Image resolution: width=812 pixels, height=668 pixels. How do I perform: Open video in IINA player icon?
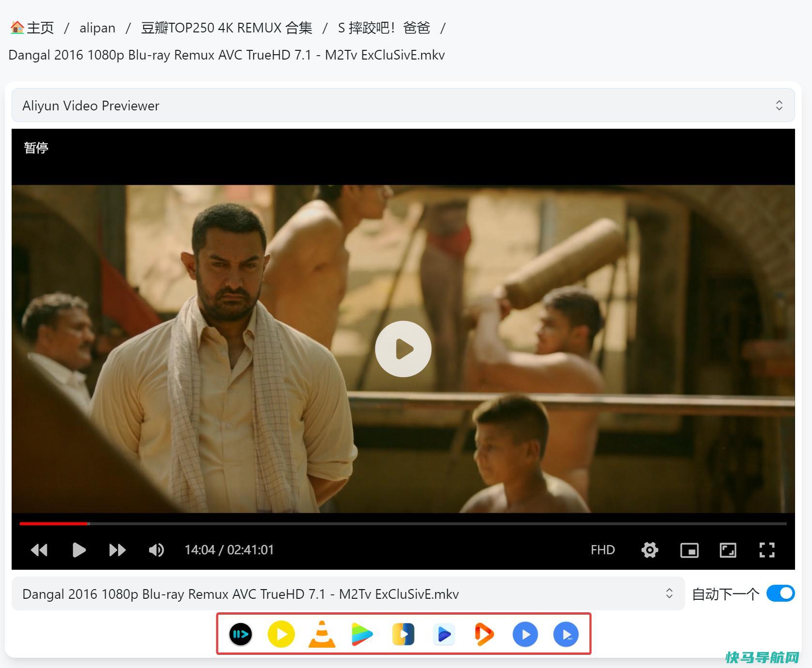pos(241,634)
